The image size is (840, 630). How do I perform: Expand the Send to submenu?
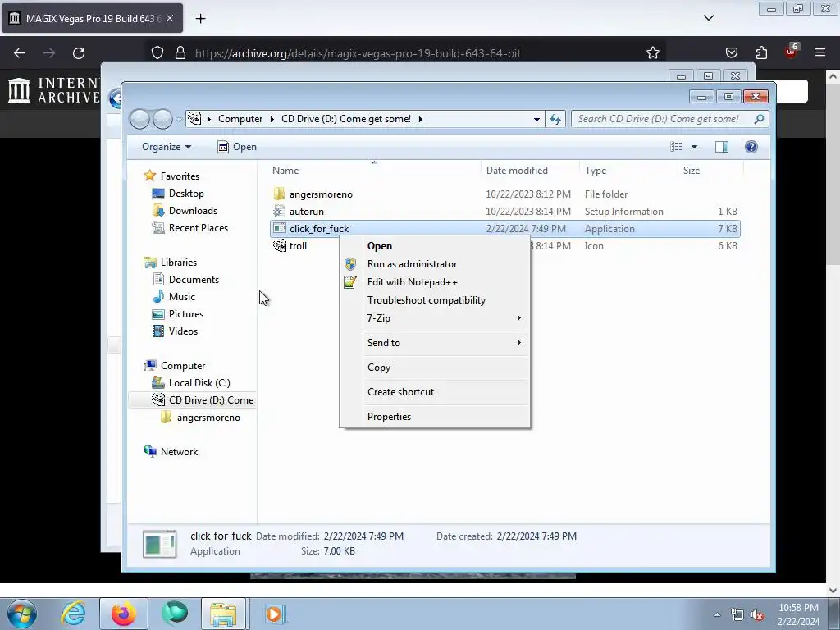click(435, 343)
